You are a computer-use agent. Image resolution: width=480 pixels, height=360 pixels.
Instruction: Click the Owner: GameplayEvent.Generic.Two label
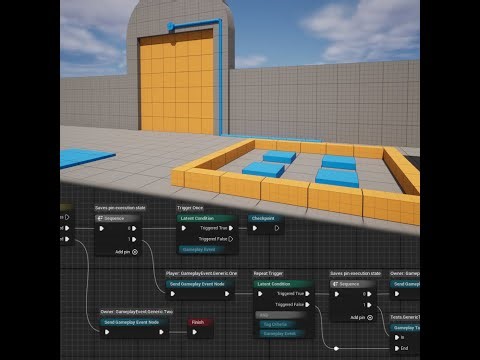[137, 312]
